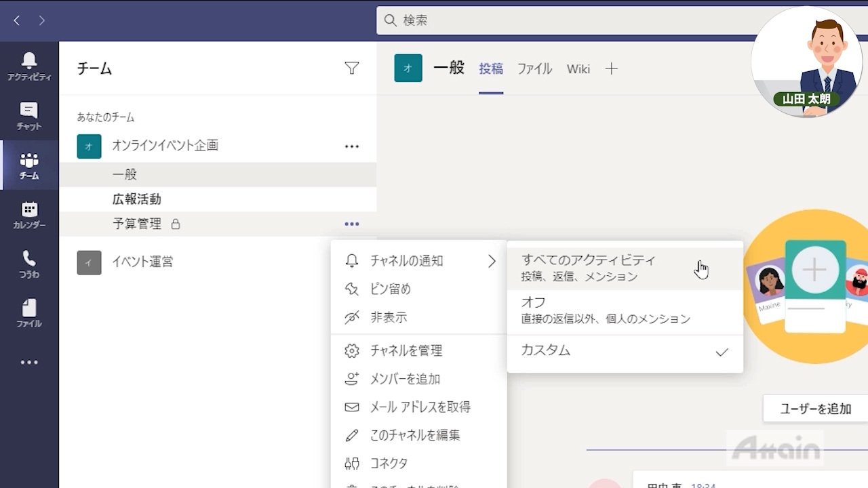This screenshot has height=488, width=868.
Task: Select チャネルを管理 from the context menu
Action: [406, 350]
